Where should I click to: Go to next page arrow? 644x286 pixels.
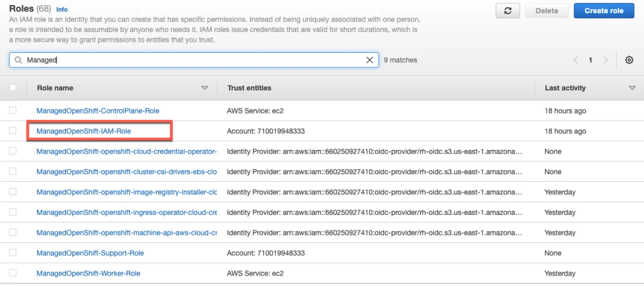[x=605, y=60]
